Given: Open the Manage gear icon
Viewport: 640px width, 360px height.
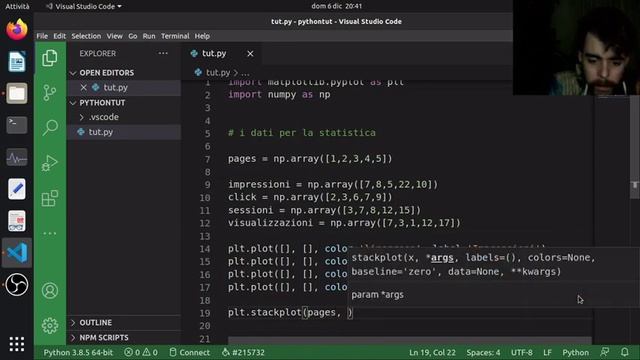Looking at the screenshot, I should [50, 326].
